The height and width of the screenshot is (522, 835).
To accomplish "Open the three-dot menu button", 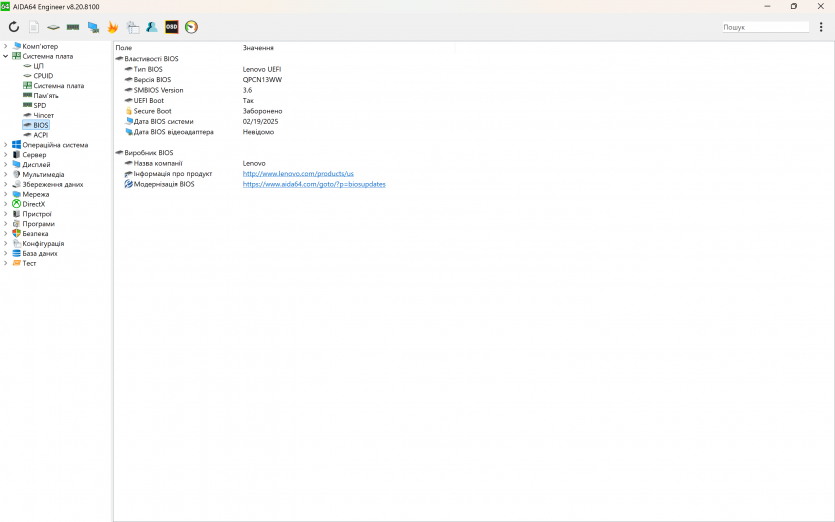I will click(x=821, y=27).
